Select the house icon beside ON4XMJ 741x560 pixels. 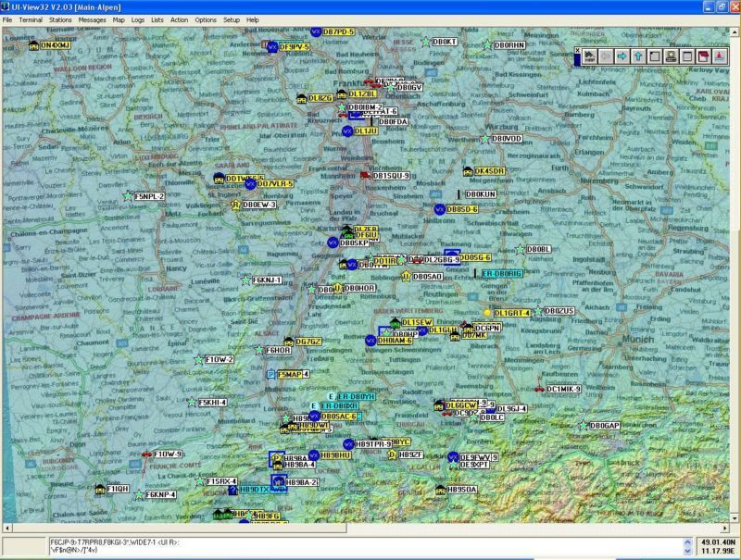point(34,44)
